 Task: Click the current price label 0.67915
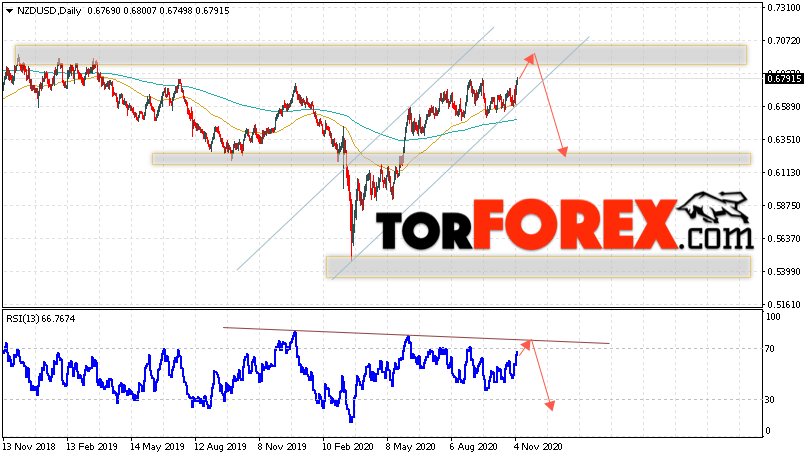click(784, 79)
